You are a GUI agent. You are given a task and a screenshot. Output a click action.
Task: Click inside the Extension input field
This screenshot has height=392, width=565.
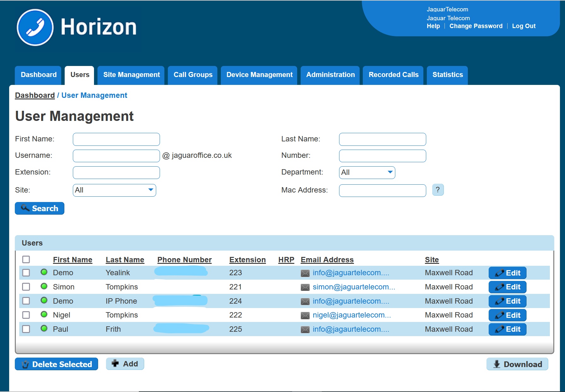pos(116,172)
